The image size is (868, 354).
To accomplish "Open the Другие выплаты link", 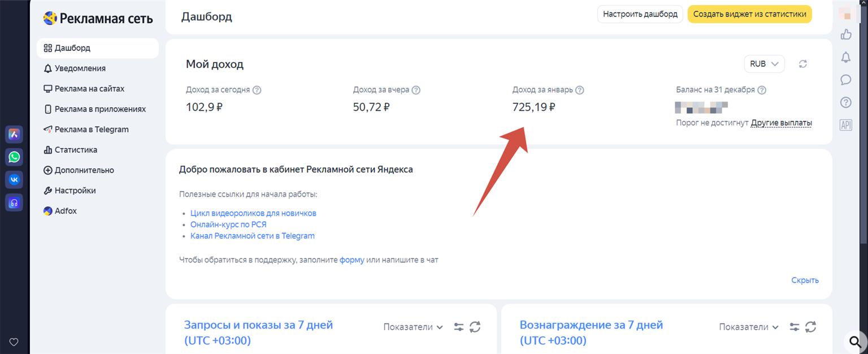I will pos(781,122).
